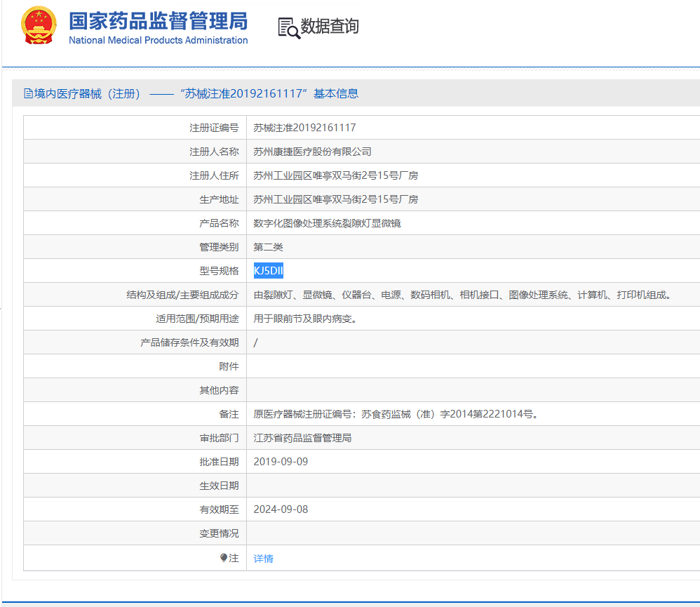The width and height of the screenshot is (700, 607).
Task: Click the national emblem logo
Action: [x=39, y=25]
